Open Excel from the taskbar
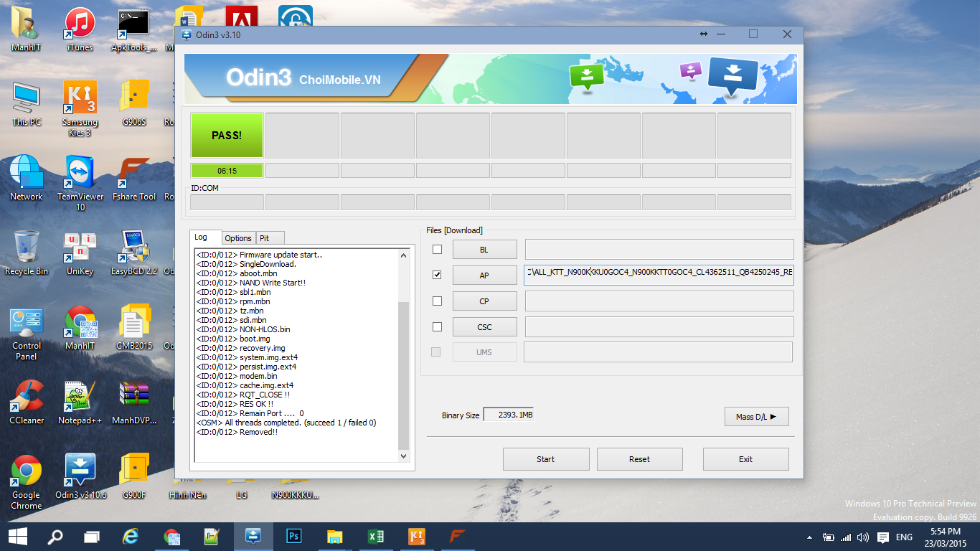The image size is (980, 551). click(x=375, y=537)
